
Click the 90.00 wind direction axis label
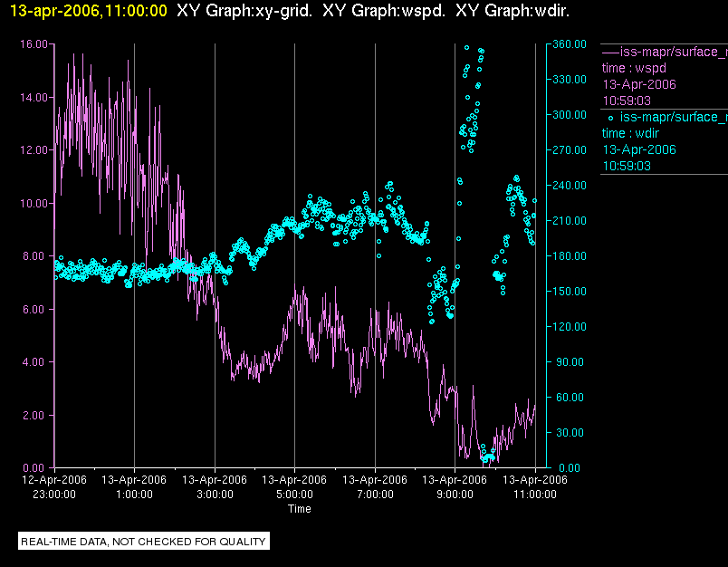coord(571,361)
